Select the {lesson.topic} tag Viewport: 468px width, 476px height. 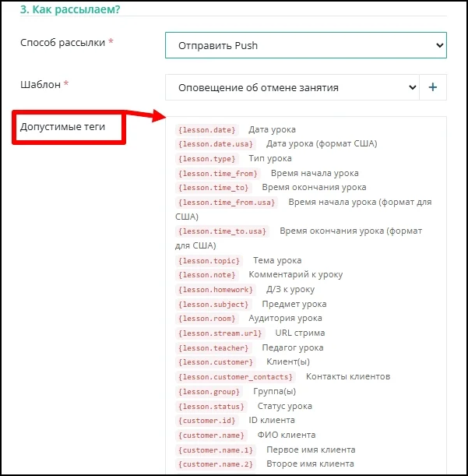click(209, 261)
